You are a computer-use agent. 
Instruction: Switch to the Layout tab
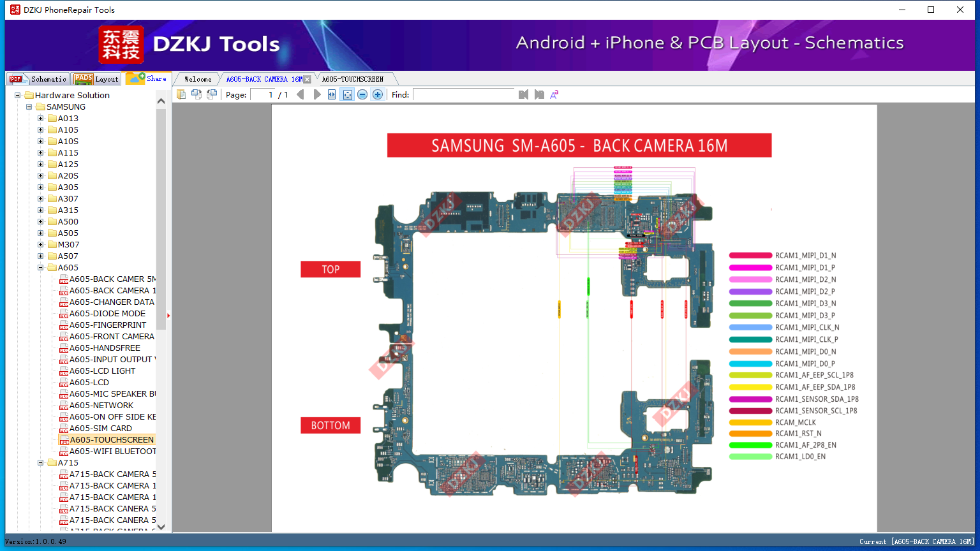[96, 78]
